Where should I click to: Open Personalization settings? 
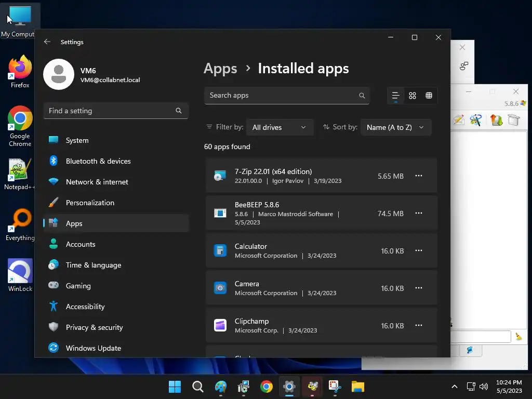(x=116, y=203)
